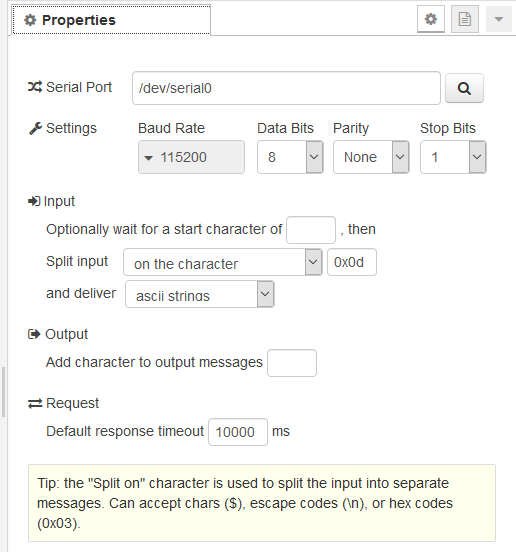Click the Settings wrench icon

tap(35, 128)
